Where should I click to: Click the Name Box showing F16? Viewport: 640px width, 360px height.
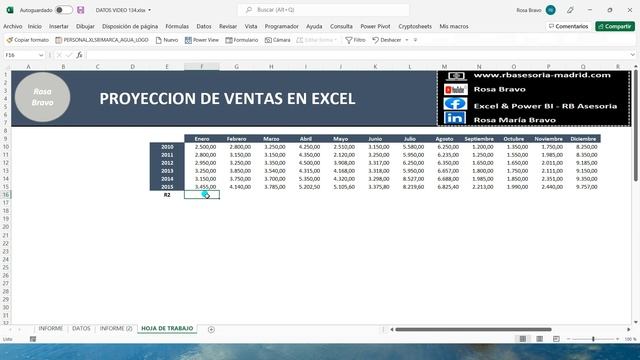(21, 55)
